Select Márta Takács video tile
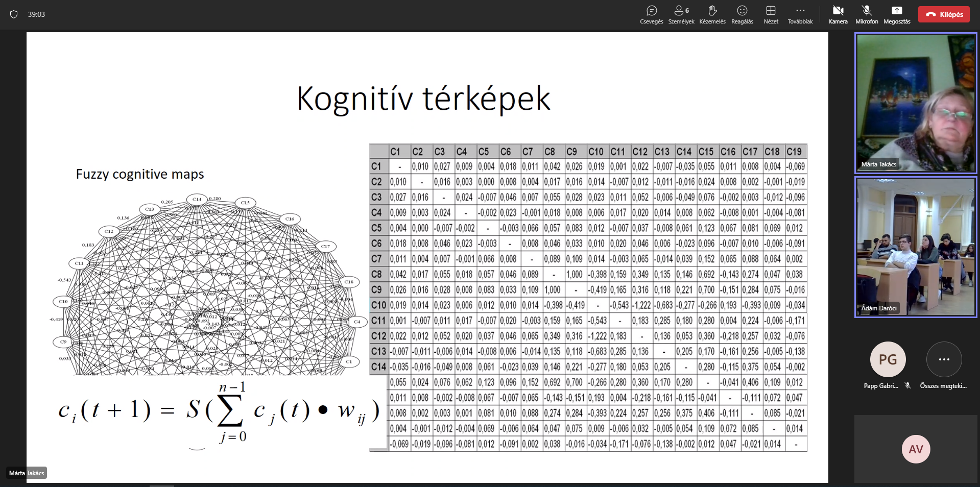 click(x=915, y=102)
